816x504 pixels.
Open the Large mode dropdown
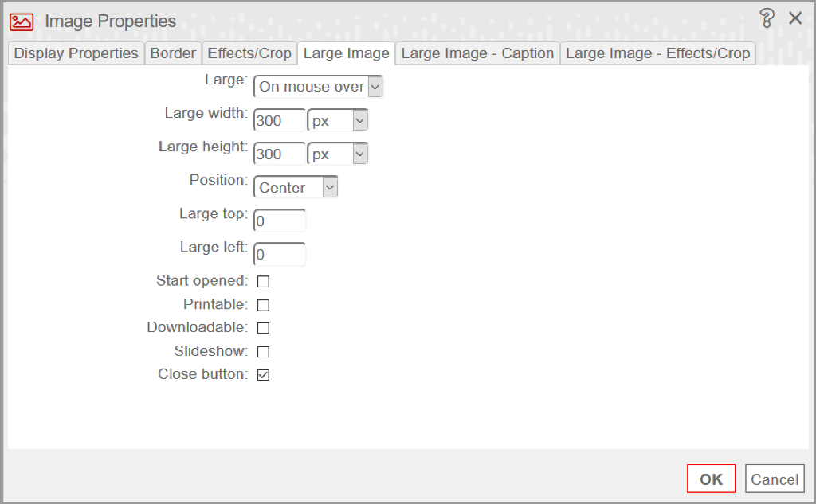(x=318, y=86)
